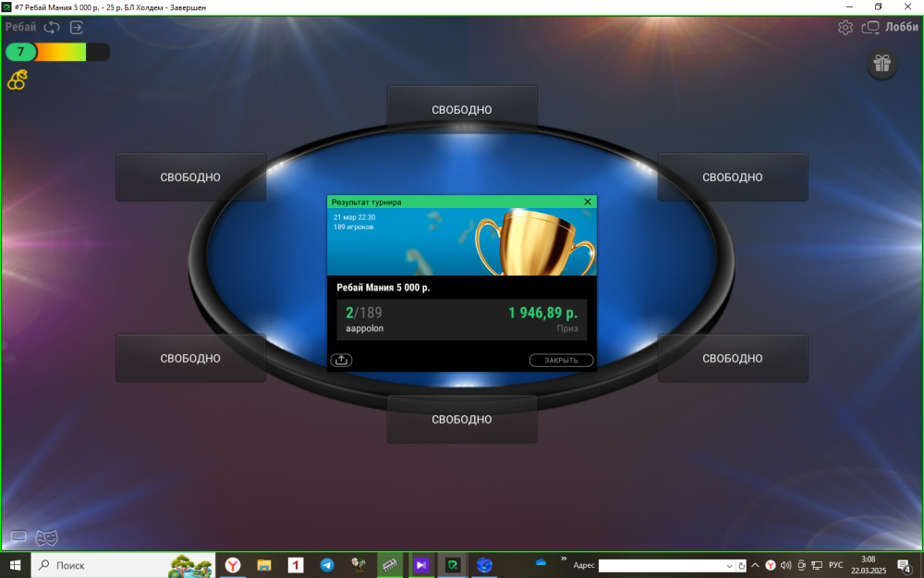This screenshot has width=924, height=578.
Task: Click the rebuy circular arrows icon
Action: (52, 27)
